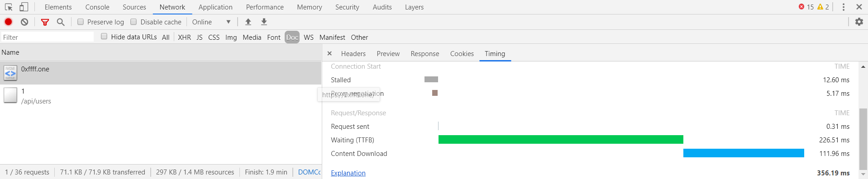Open the DevTools three-dot customize menu
This screenshot has width=868, height=179.
click(843, 7)
